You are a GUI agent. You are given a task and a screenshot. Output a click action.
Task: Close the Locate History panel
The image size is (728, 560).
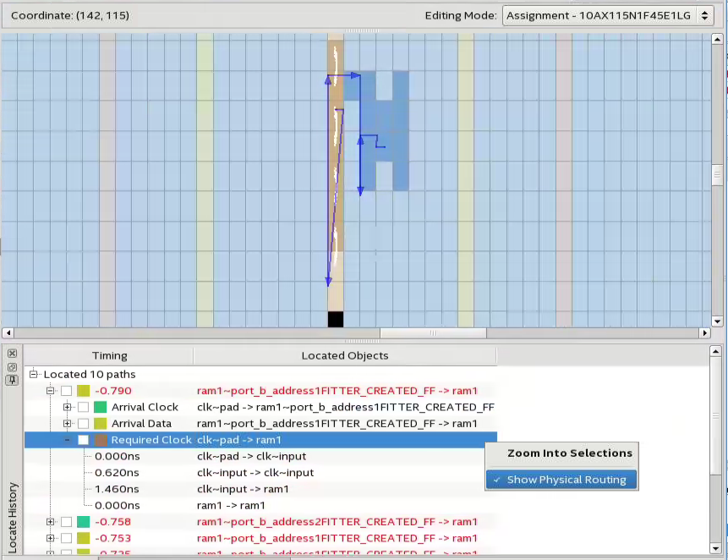point(12,353)
